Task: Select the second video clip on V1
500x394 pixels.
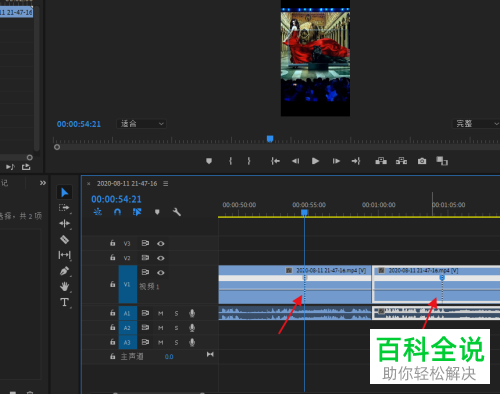Action: 436,284
